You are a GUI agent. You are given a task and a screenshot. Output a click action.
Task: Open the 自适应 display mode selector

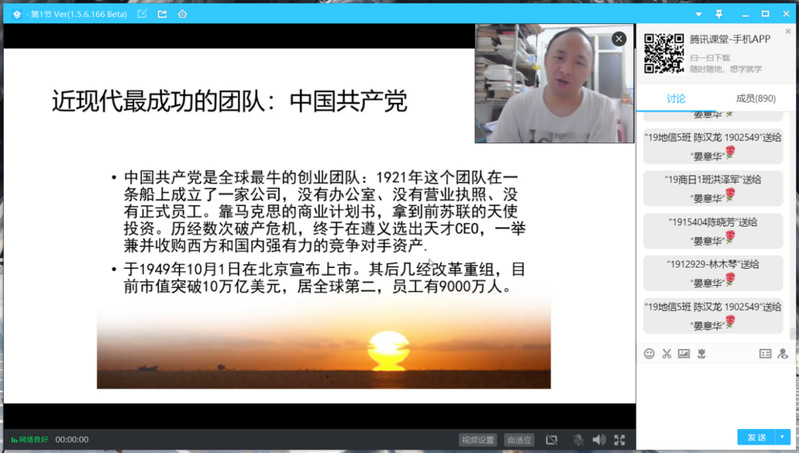click(x=520, y=439)
